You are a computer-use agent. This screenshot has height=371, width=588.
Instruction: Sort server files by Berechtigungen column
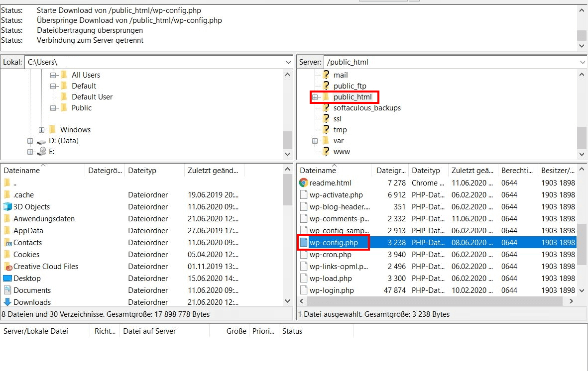(x=518, y=170)
